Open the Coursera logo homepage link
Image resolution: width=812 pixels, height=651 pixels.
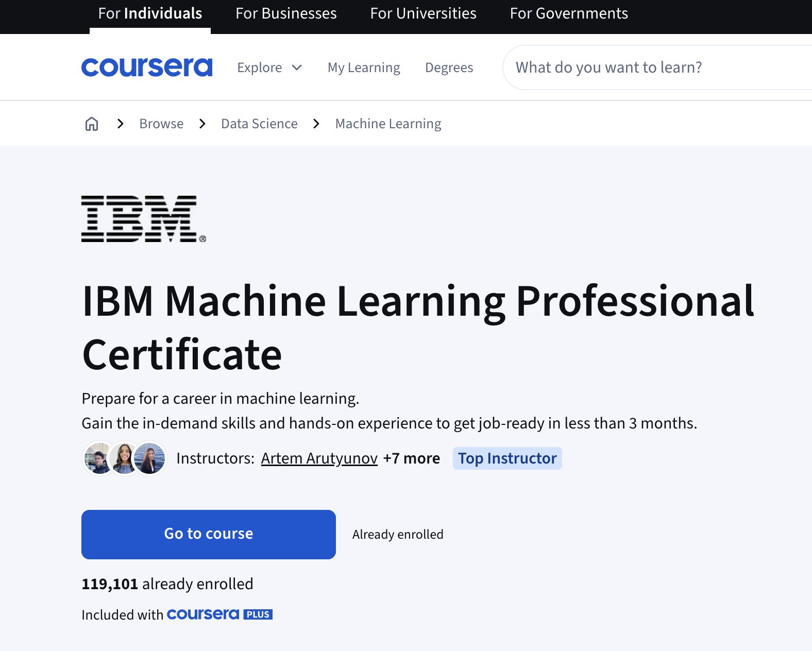147,67
